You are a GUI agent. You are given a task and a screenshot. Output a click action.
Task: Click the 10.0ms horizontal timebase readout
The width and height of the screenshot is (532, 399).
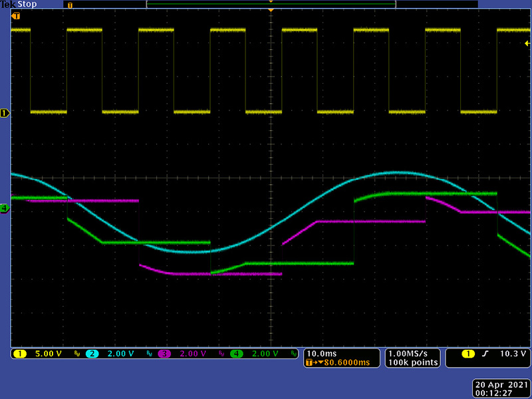(323, 353)
